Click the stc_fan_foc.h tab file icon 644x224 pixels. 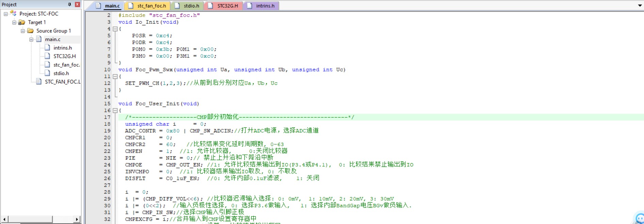(x=131, y=6)
